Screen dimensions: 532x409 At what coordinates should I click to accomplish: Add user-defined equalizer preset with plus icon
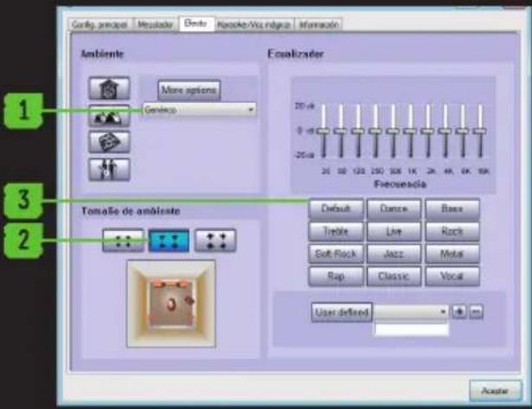tap(458, 311)
